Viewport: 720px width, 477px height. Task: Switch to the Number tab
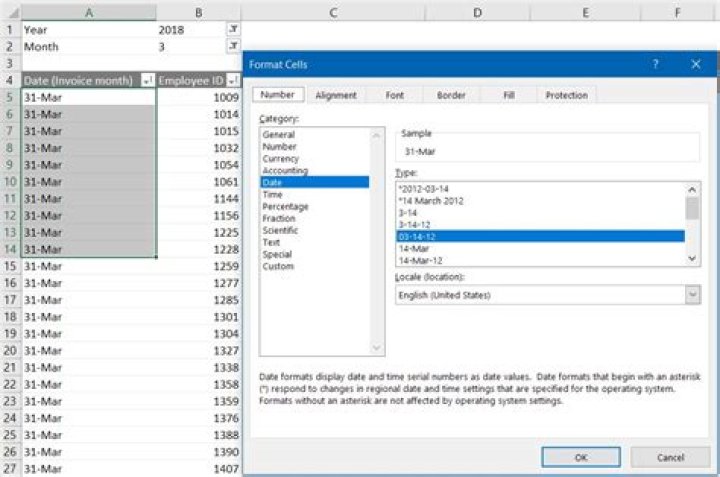(x=278, y=95)
